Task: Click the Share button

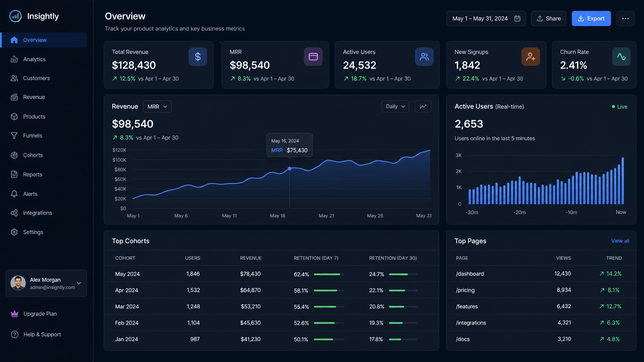Action: point(548,18)
